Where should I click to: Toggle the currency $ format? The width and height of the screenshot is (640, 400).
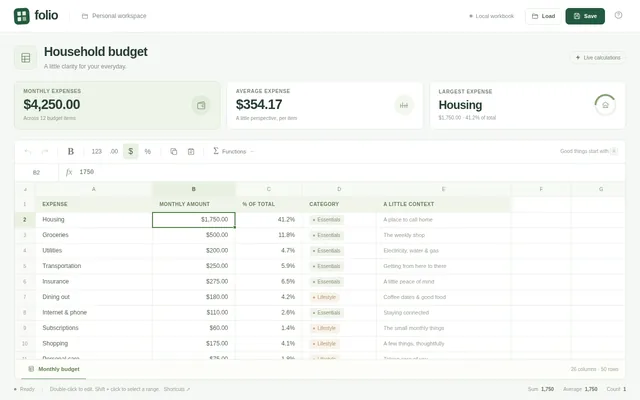tap(131, 151)
